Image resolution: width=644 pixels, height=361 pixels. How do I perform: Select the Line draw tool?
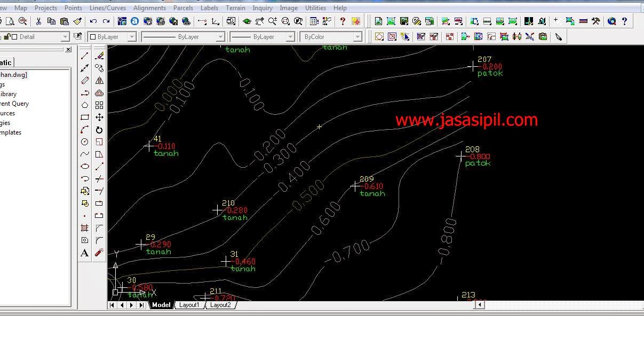click(85, 56)
